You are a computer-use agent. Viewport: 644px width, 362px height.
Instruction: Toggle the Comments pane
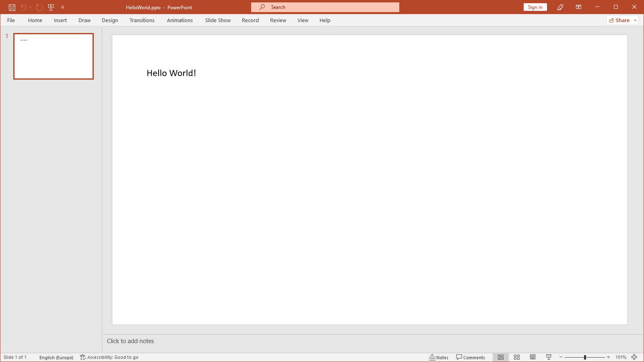(471, 357)
